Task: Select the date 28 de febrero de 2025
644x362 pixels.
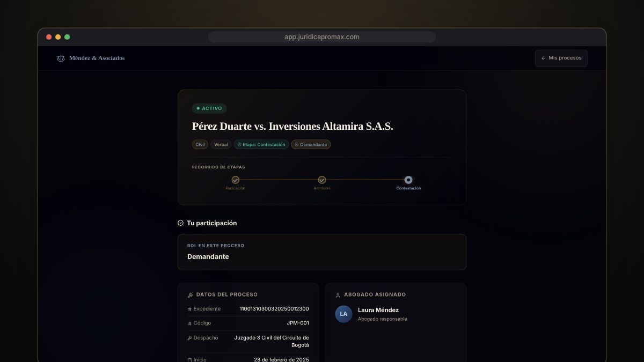Action: pos(281,359)
